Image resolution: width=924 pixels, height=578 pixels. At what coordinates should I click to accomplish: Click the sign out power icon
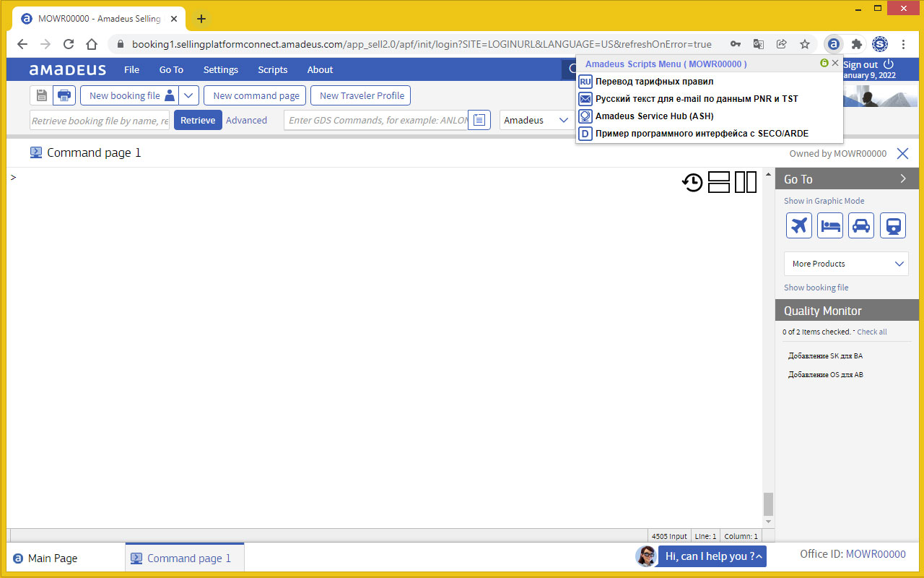[889, 64]
